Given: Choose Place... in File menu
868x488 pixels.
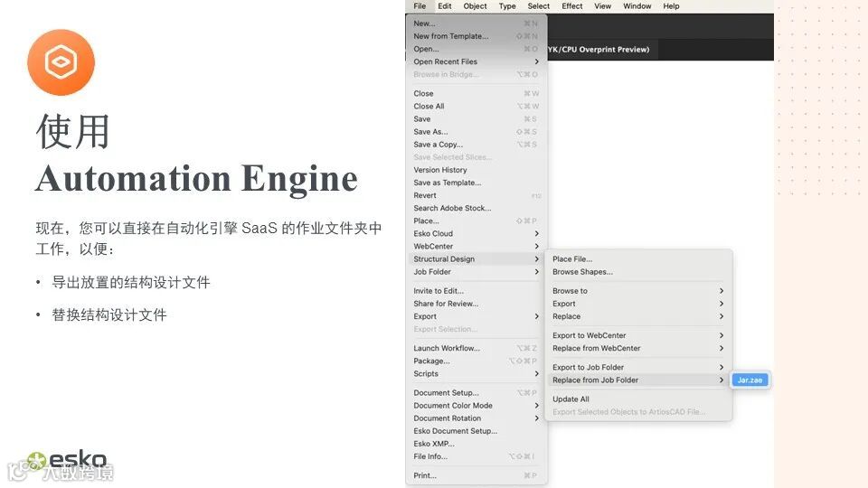Looking at the screenshot, I should click(476, 221).
